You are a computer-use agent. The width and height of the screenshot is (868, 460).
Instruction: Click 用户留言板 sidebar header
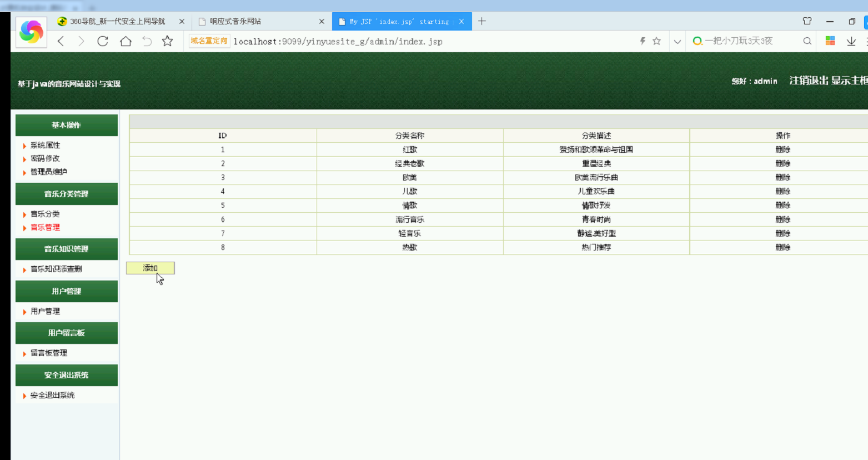click(x=67, y=333)
